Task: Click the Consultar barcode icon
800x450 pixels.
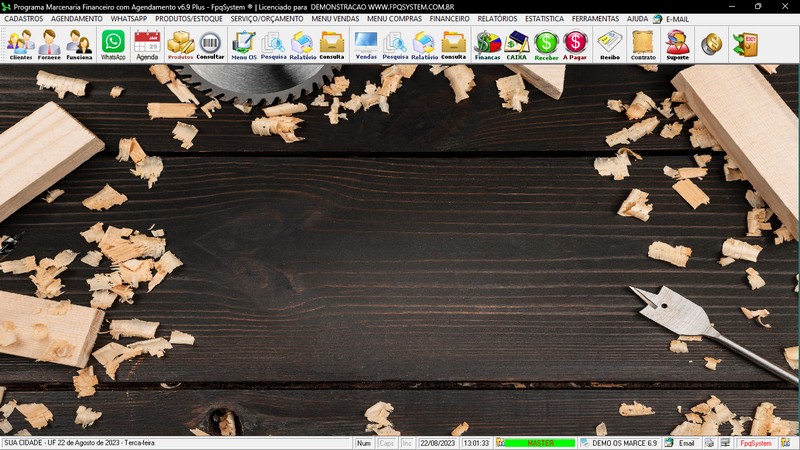Action: click(x=210, y=45)
